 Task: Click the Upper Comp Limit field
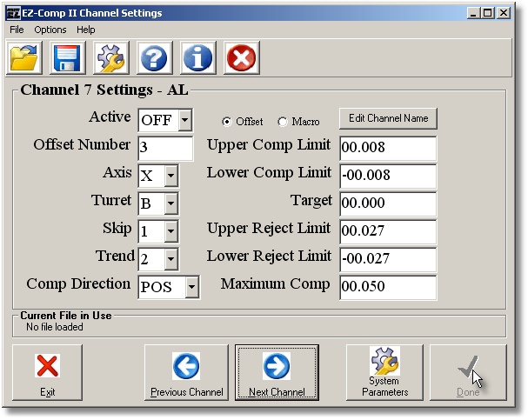[388, 148]
